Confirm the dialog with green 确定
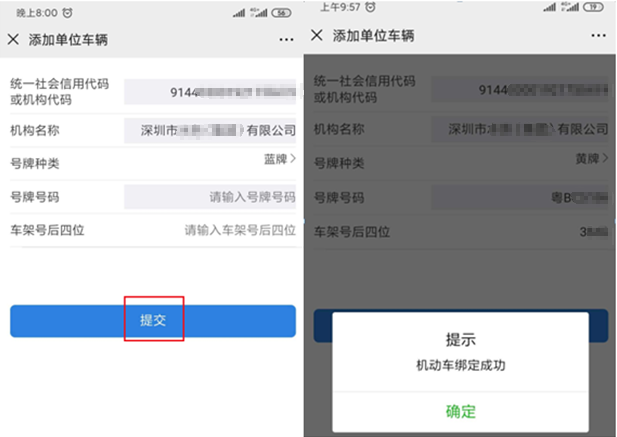 [x=460, y=412]
